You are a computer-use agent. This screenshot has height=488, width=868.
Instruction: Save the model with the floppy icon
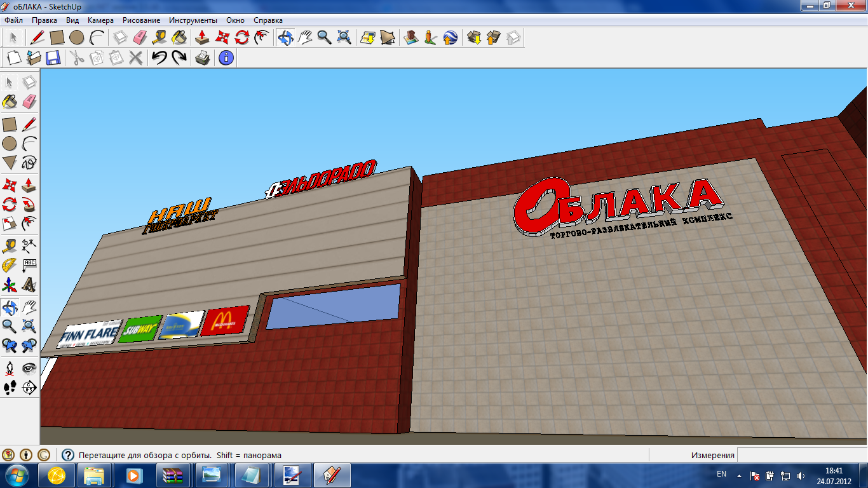[x=53, y=58]
